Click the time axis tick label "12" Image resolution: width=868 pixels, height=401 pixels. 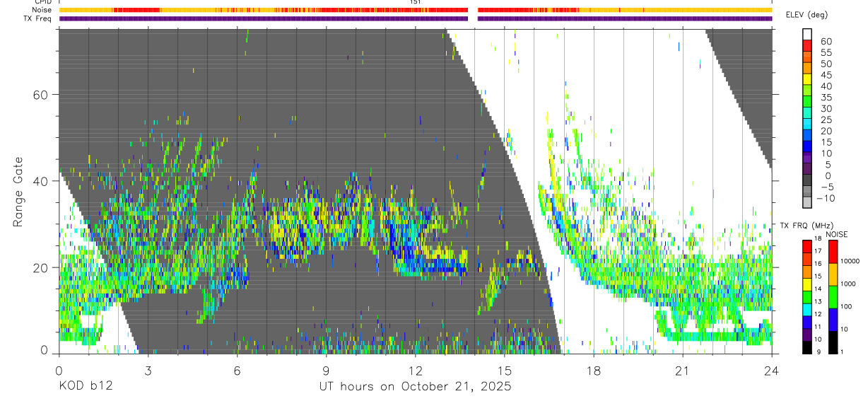[415, 370]
